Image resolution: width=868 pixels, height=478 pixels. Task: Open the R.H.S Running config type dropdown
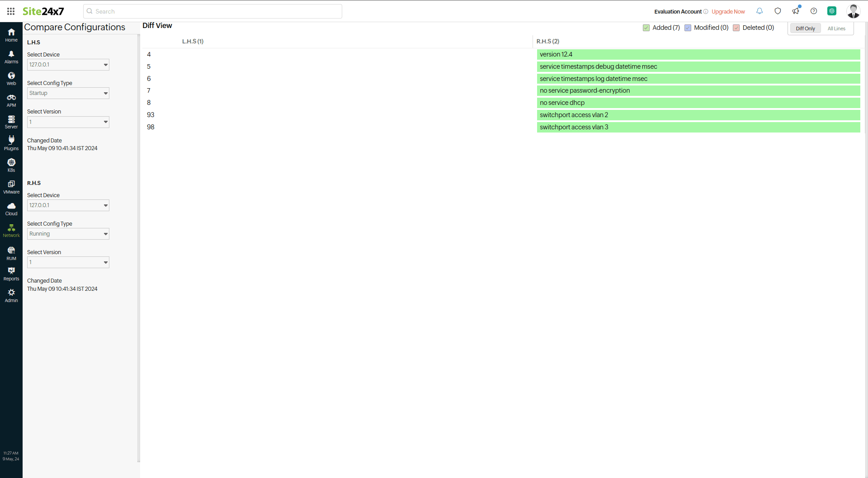tap(68, 234)
